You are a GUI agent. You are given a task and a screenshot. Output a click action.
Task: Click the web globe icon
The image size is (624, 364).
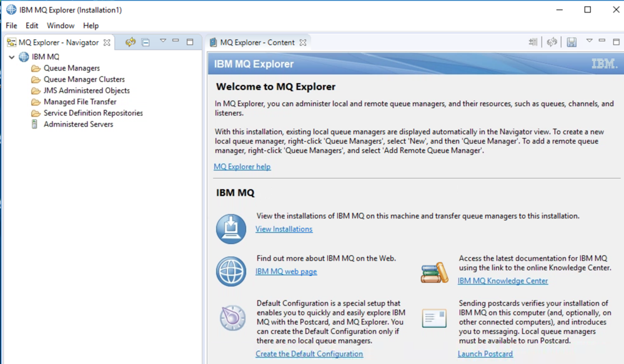pyautogui.click(x=231, y=272)
